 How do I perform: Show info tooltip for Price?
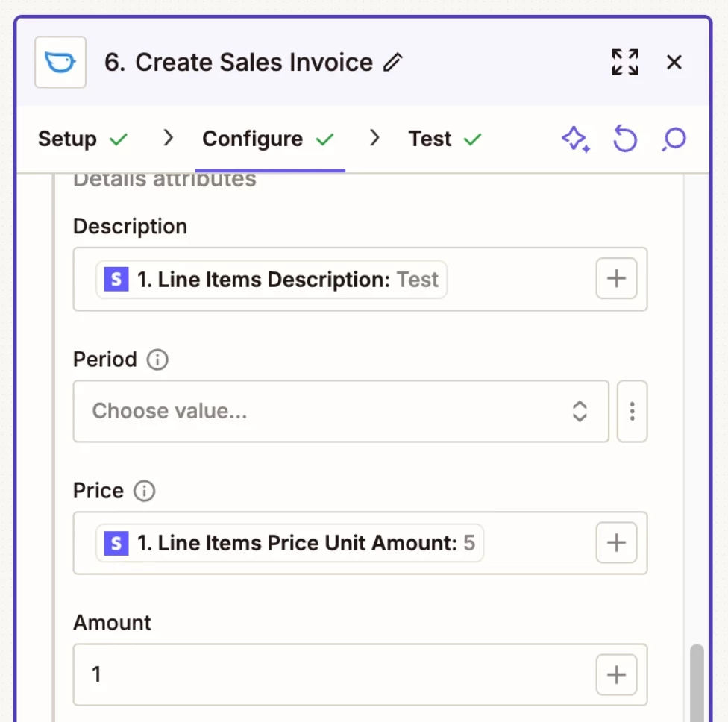[145, 492]
